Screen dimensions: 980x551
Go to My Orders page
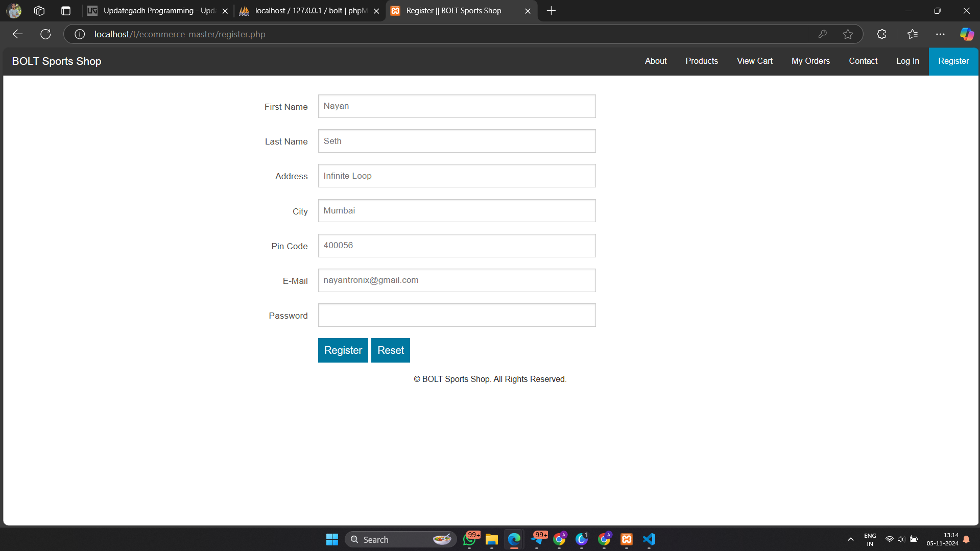point(810,61)
